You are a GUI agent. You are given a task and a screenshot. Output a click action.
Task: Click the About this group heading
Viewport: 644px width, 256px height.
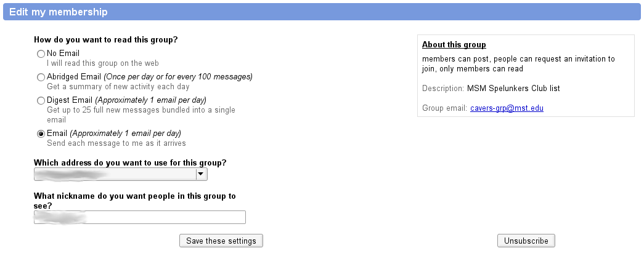tap(454, 45)
